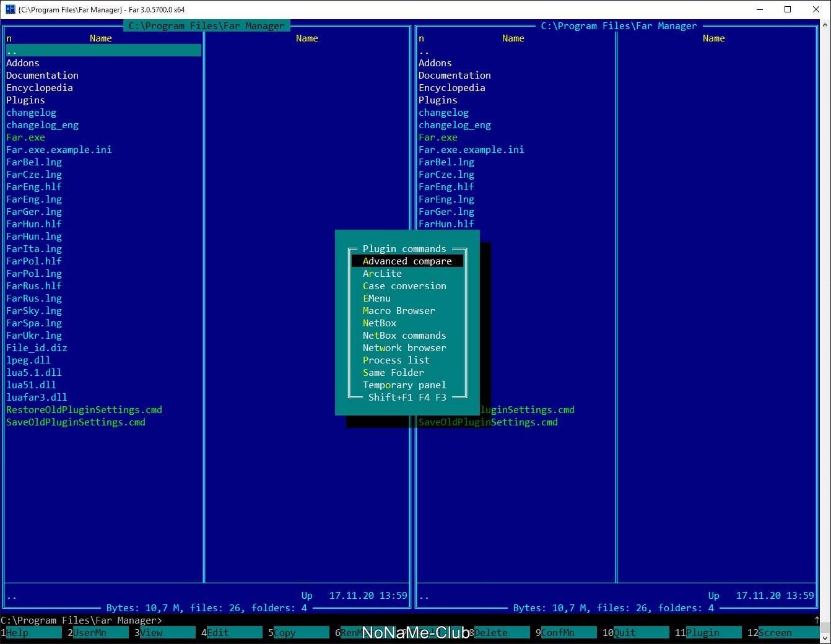Click vertical scrollbar up arrow
This screenshot has height=644, width=831.
tap(825, 25)
